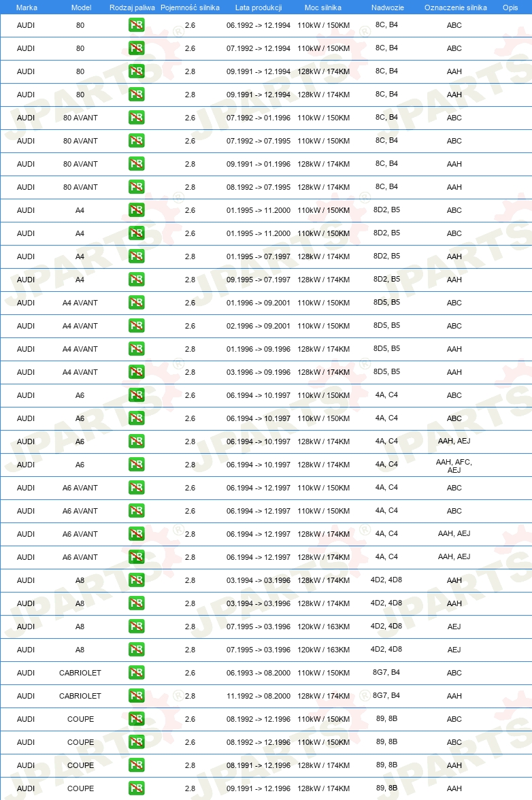
Task: Select the date cell 02.1996 -> 09.2001
Action: (x=259, y=326)
